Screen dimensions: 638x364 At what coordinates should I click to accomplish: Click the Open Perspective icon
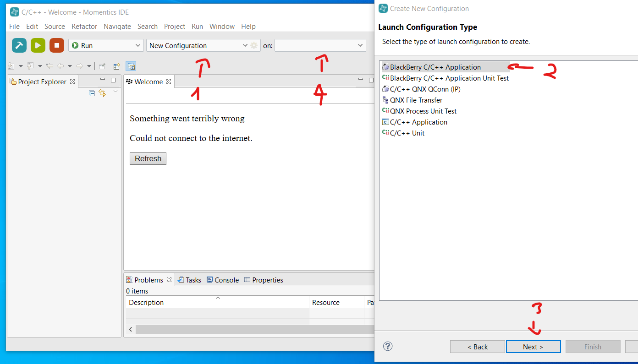point(116,66)
